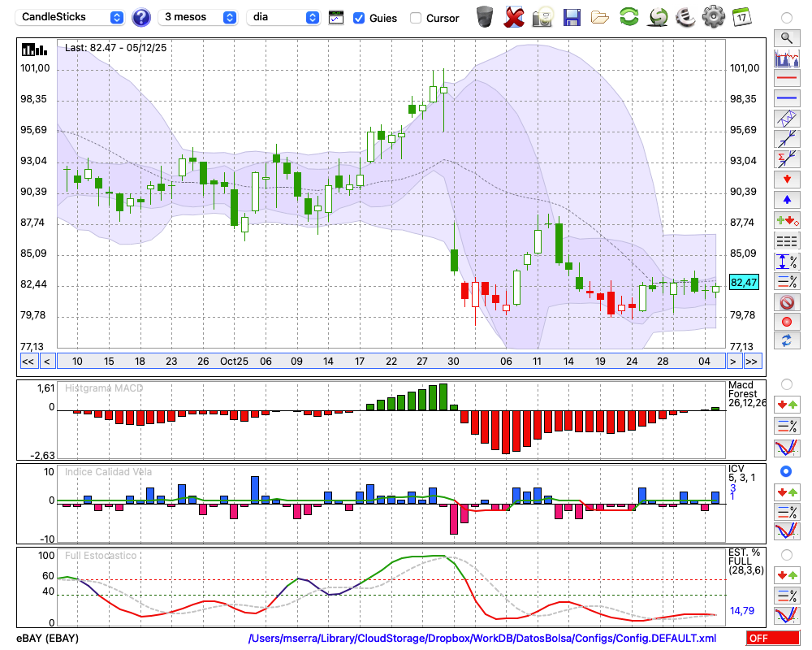
Task: Open the calendar icon showing 17
Action: [x=741, y=17]
